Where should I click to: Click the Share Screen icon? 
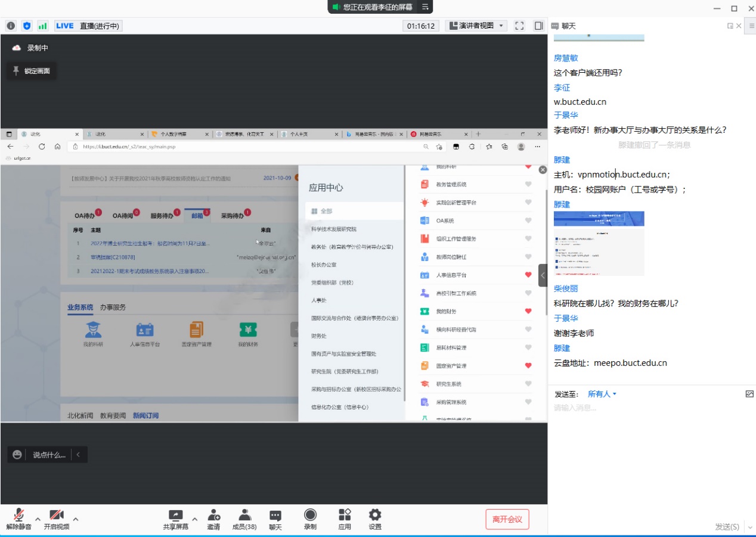[175, 519]
